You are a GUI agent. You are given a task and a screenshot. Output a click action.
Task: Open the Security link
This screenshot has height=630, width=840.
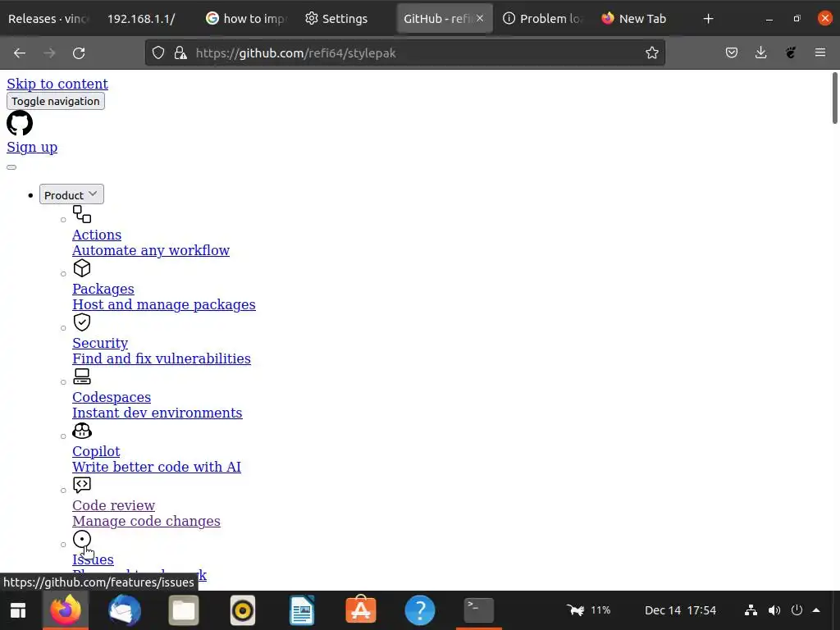[100, 343]
